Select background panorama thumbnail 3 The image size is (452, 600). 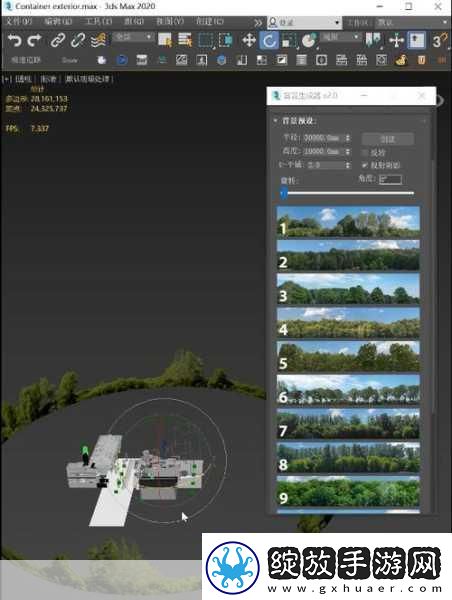coord(348,289)
